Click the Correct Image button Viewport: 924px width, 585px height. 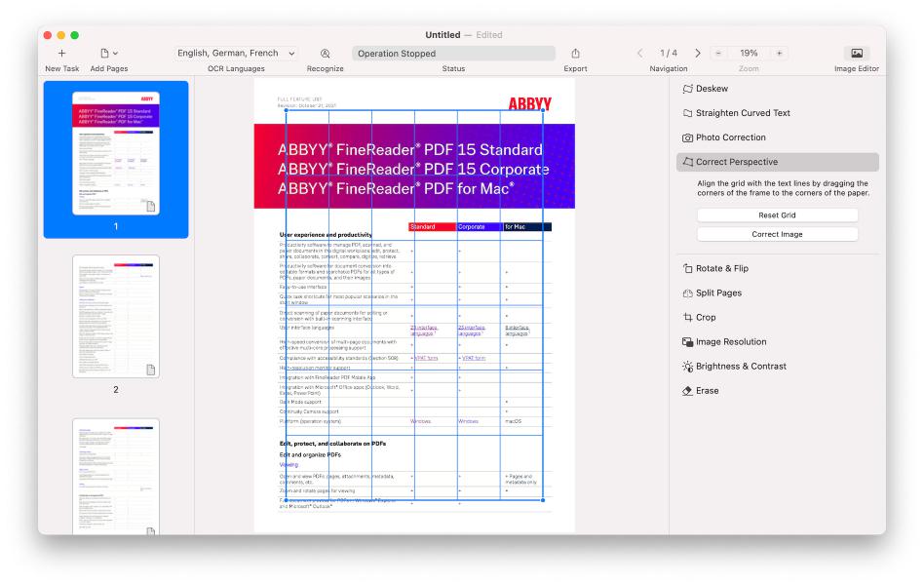point(777,234)
